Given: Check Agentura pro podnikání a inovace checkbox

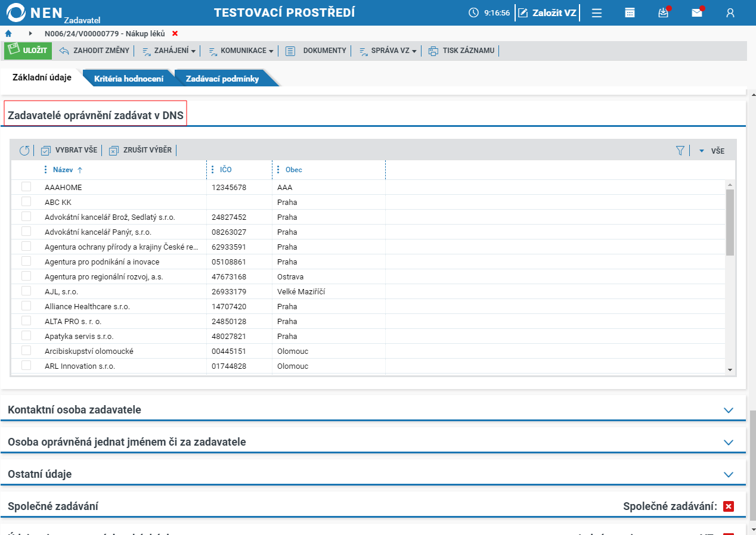Looking at the screenshot, I should 26,261.
